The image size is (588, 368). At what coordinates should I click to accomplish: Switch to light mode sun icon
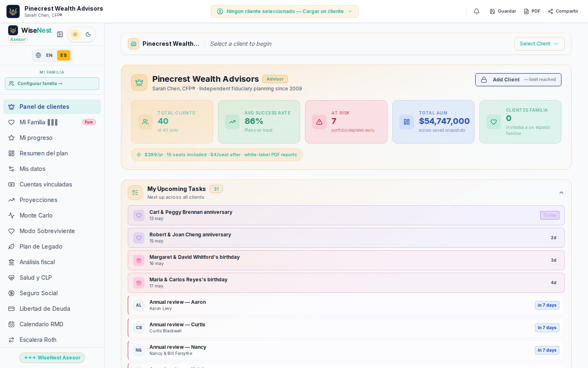(75, 34)
